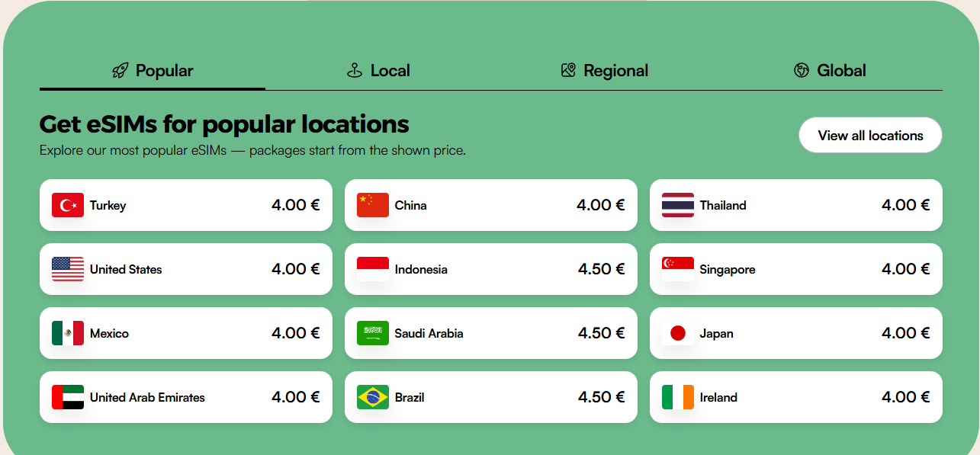Click the Indonesia 4.50 € price
The image size is (980, 455).
coord(601,269)
